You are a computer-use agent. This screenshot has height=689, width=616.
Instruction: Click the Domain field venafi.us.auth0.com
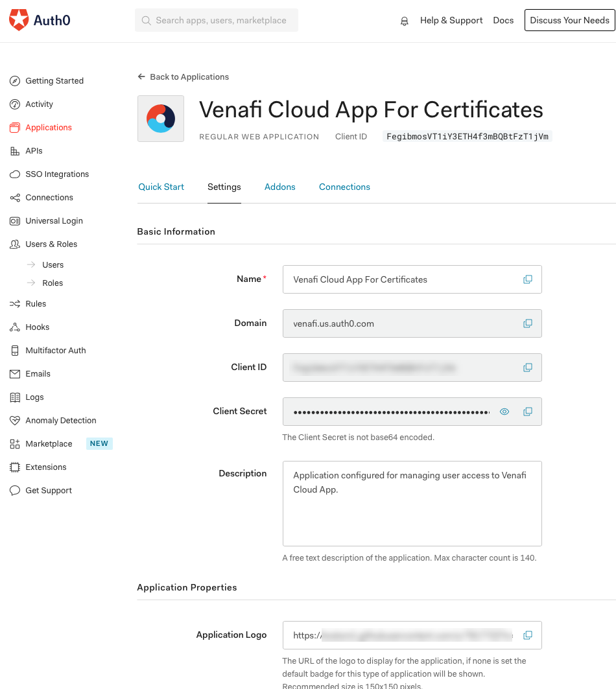pos(412,323)
